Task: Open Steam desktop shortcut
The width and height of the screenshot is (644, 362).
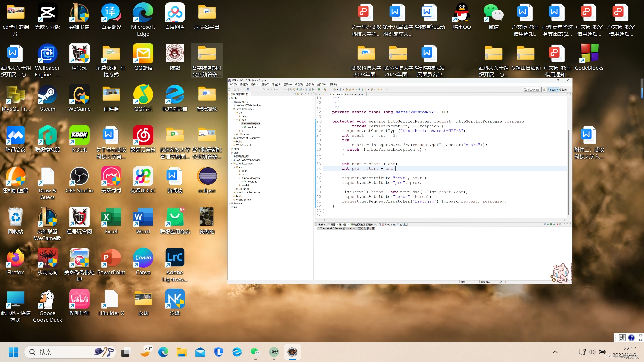Action: coord(47,98)
